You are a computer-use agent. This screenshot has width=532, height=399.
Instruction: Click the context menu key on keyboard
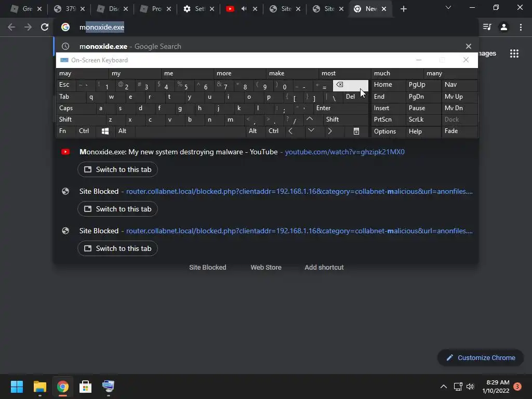click(x=356, y=131)
